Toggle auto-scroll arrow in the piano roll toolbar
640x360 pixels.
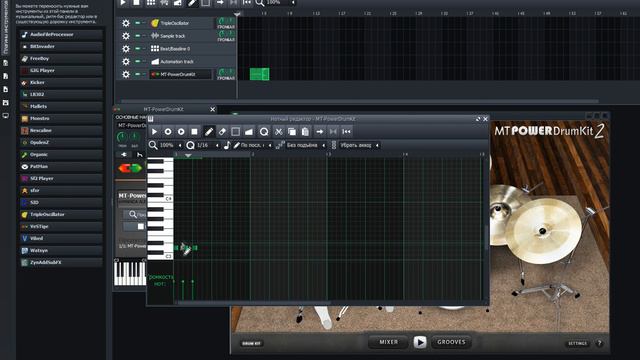tap(320, 132)
